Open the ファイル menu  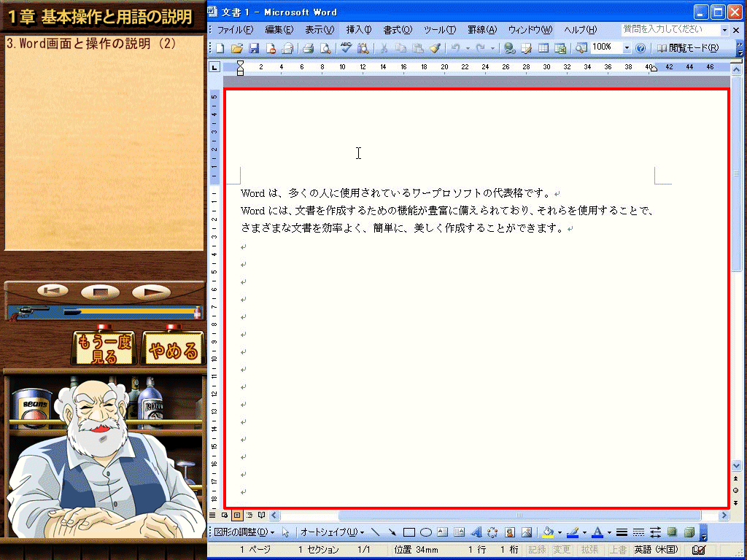[236, 30]
